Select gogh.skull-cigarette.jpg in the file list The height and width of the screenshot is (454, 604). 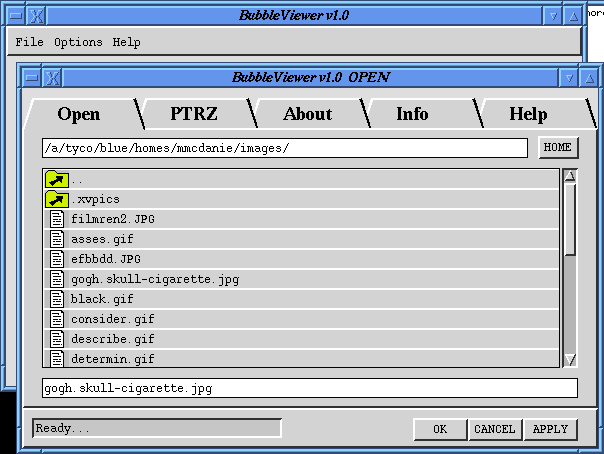point(154,279)
